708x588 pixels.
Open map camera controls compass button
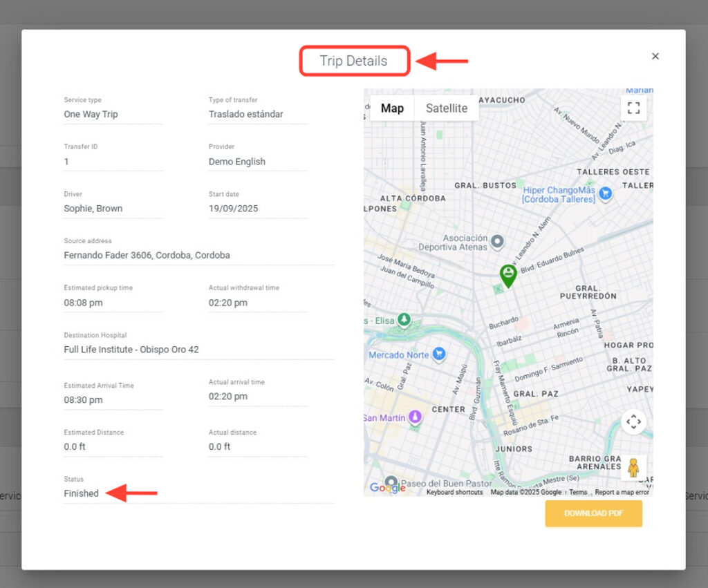click(633, 421)
